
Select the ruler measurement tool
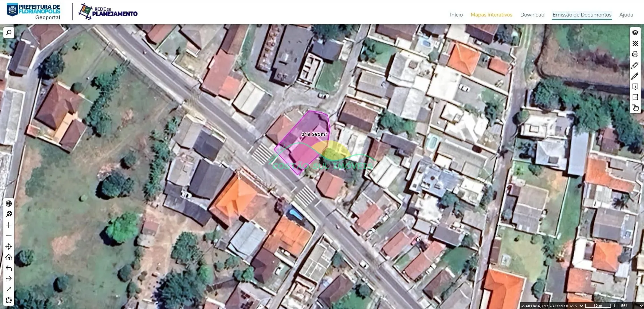tap(635, 65)
